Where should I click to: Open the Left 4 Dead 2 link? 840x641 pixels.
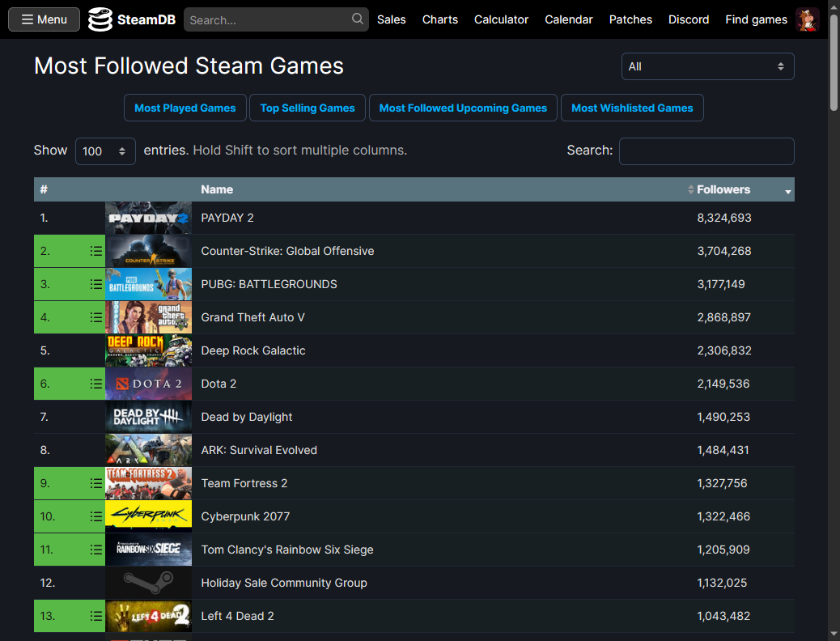click(237, 617)
